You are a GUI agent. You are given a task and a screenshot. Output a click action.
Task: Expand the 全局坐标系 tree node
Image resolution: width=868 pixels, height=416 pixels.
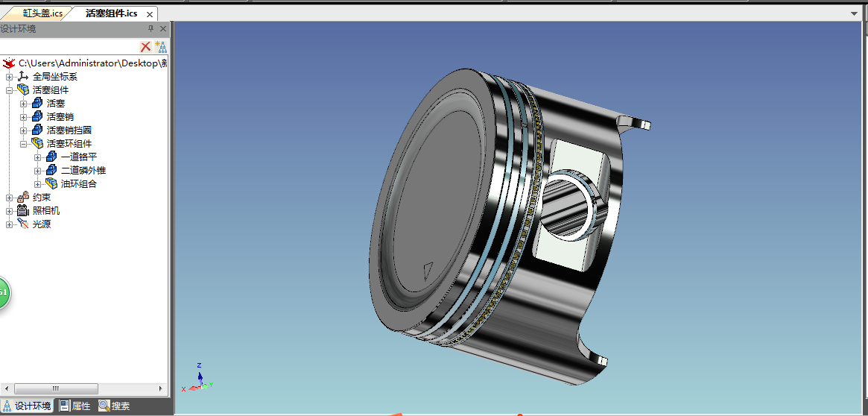click(x=9, y=77)
